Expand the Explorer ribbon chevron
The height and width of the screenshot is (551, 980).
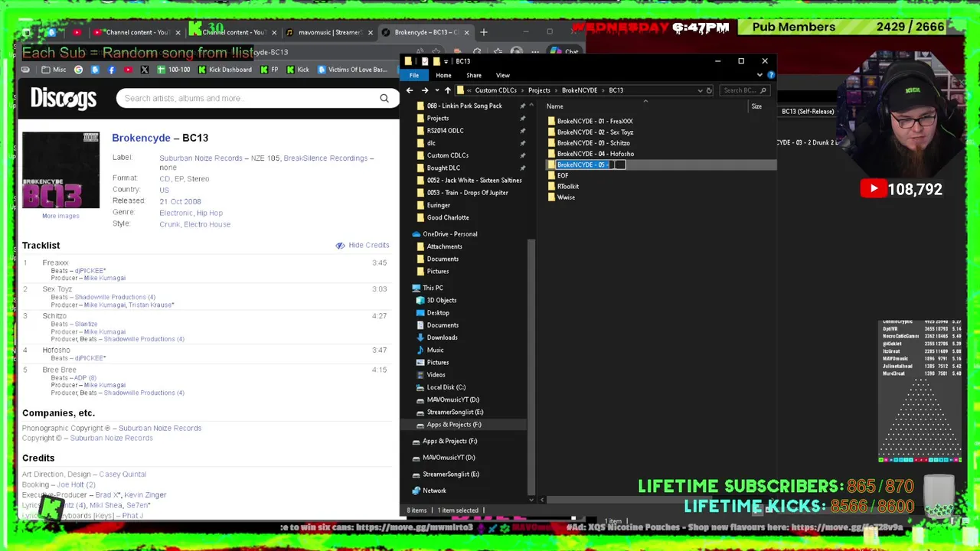point(759,75)
